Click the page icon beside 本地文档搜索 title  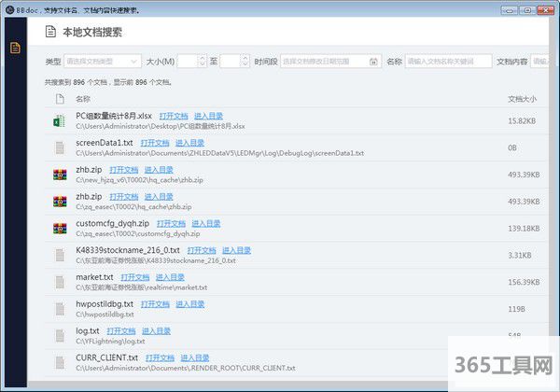tap(49, 32)
